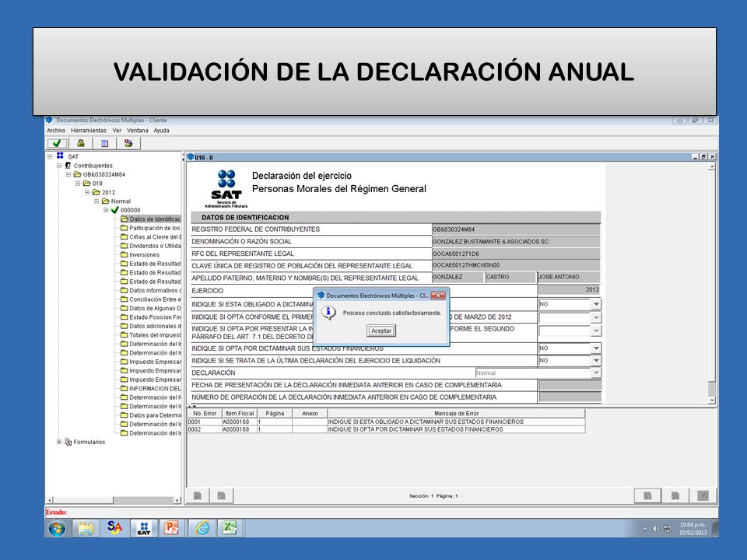Click error row 0002 in the error table
The width and height of the screenshot is (747, 560).
pos(386,429)
